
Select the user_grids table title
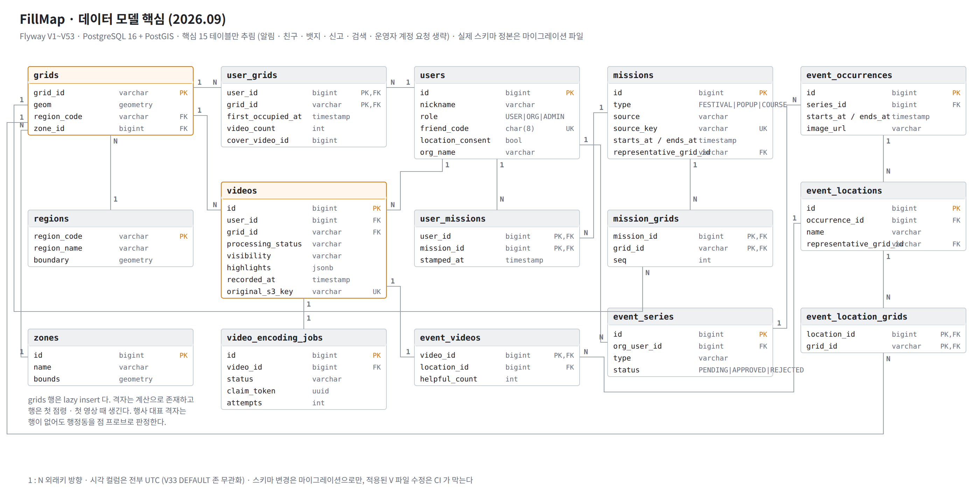251,75
